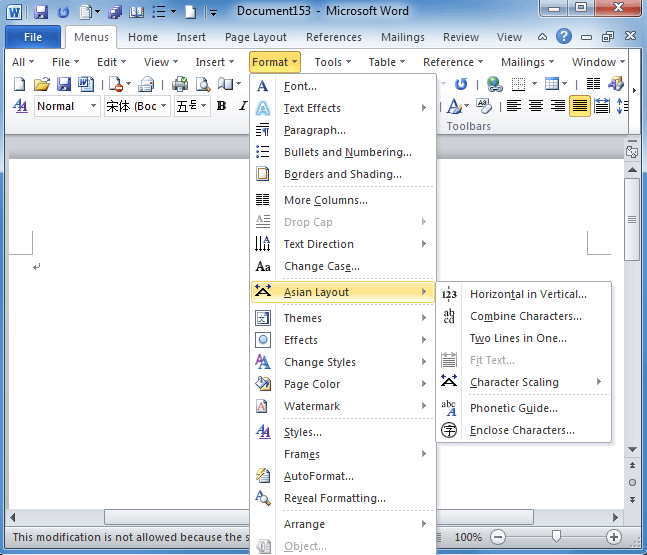Image resolution: width=647 pixels, height=555 pixels.
Task: Open the Font dialog from Format menu
Action: coord(300,86)
